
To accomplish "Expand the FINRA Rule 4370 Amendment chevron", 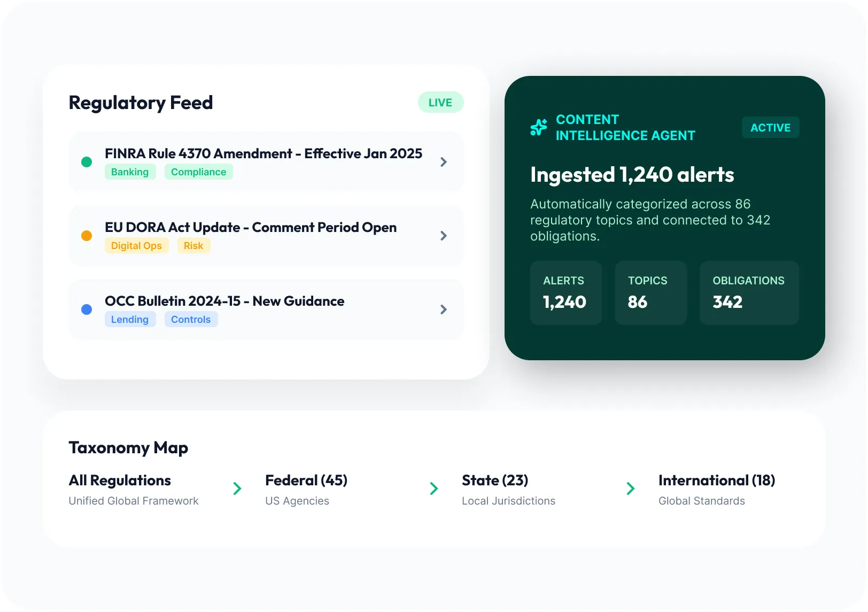I will tap(444, 162).
